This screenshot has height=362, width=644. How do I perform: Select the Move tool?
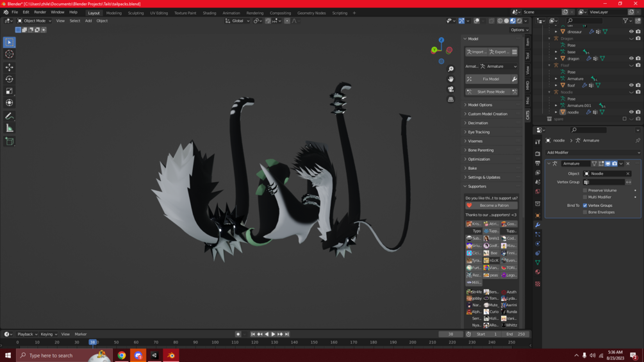pos(9,67)
